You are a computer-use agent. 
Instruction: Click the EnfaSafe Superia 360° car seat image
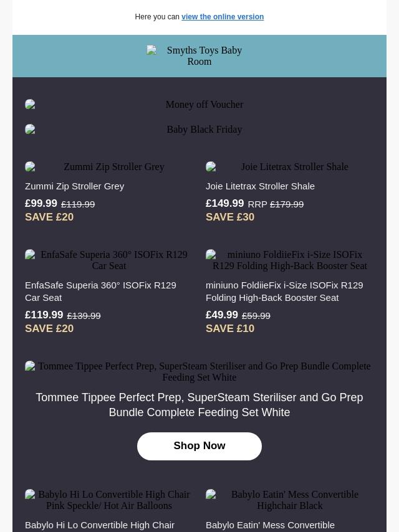click(109, 260)
